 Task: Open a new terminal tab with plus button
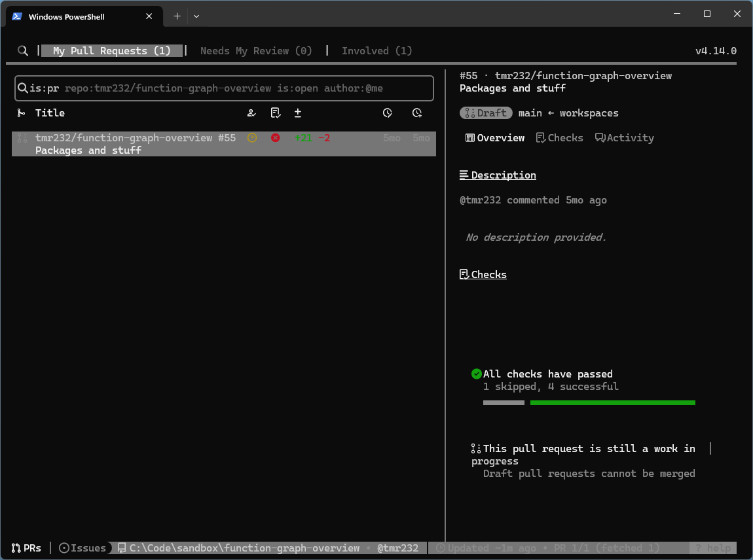tap(177, 16)
